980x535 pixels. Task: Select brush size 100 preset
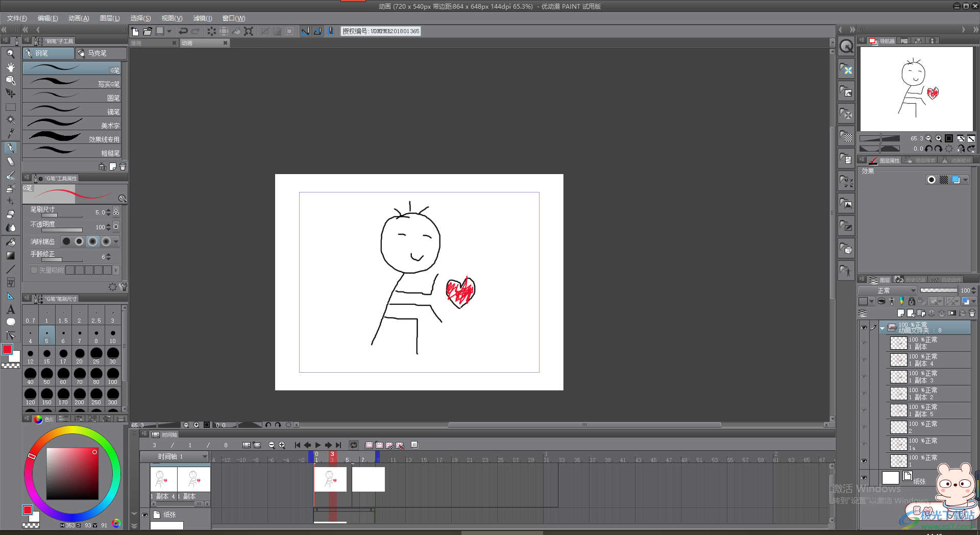pos(113,377)
